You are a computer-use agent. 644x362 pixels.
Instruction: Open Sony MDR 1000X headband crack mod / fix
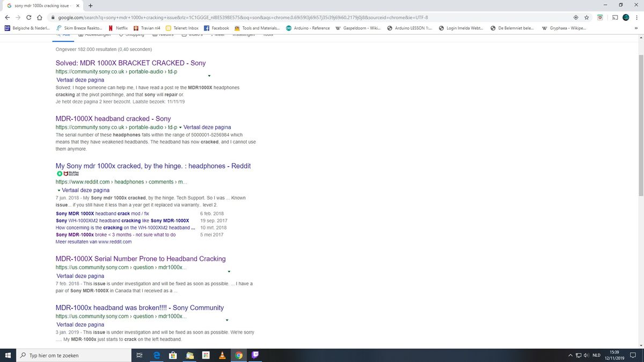click(x=103, y=213)
